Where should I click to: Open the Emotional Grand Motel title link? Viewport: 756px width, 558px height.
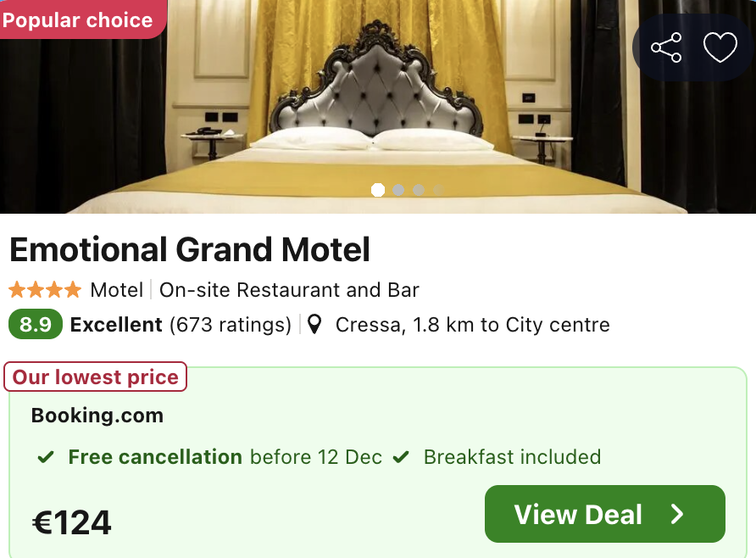click(x=189, y=249)
